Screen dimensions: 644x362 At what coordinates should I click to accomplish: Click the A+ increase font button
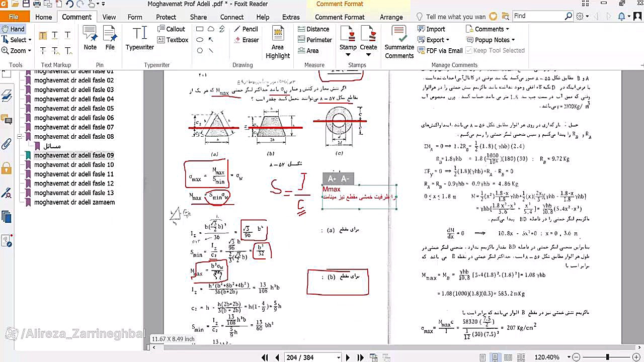point(332,178)
